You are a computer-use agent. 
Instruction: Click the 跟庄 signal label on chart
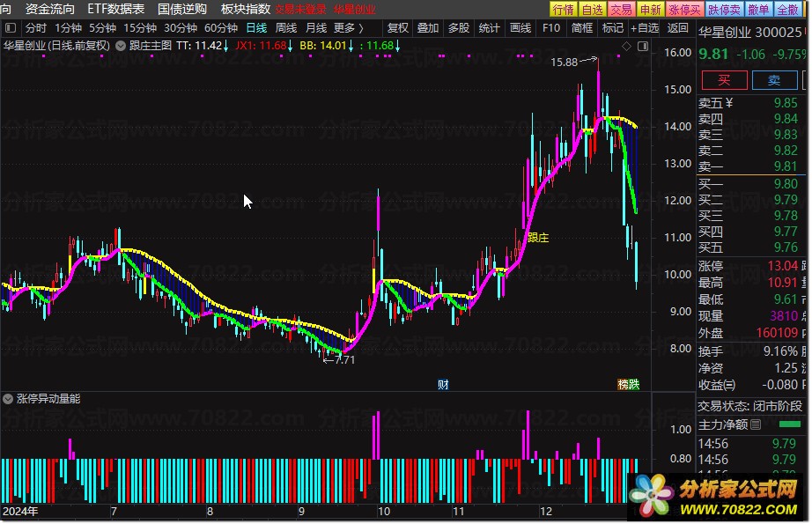pos(538,238)
